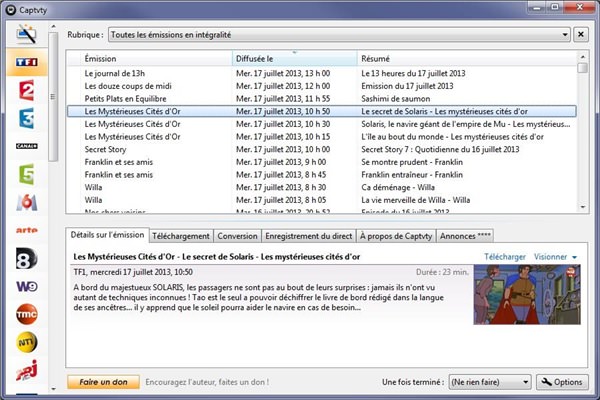Select the M6 channel icon

coord(26,202)
